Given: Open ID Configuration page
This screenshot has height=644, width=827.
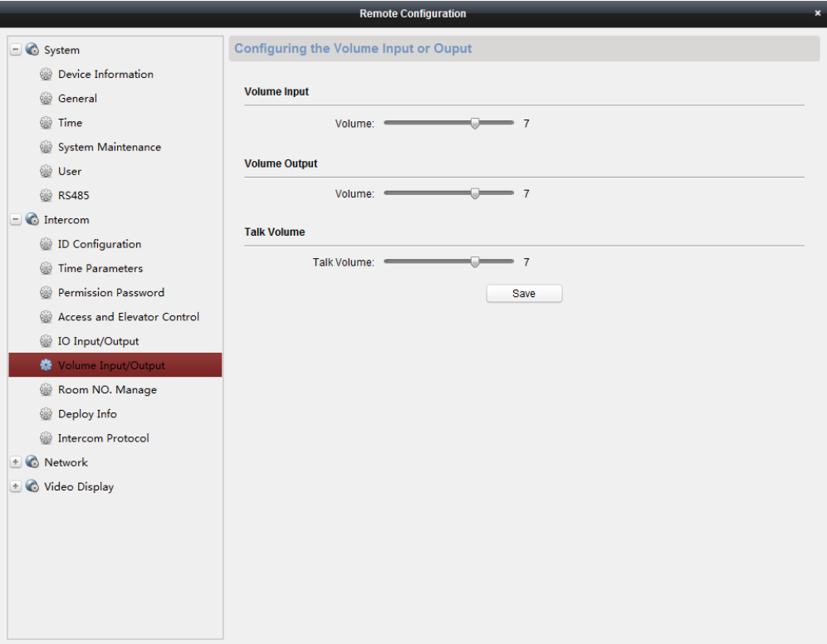Looking at the screenshot, I should (99, 244).
